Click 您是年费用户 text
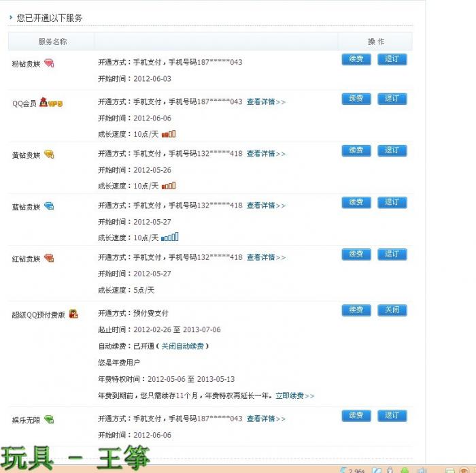This screenshot has height=473, width=476. [x=119, y=363]
